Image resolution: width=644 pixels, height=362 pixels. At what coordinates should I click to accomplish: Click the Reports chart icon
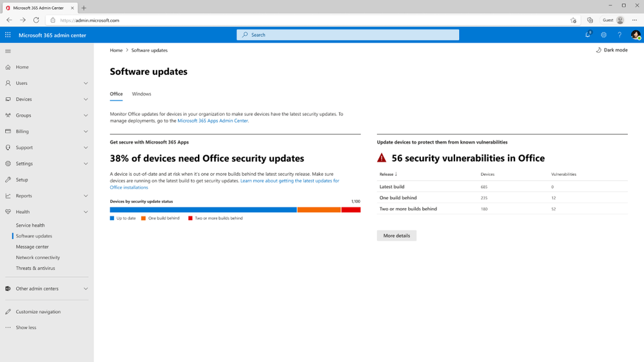pyautogui.click(x=8, y=196)
